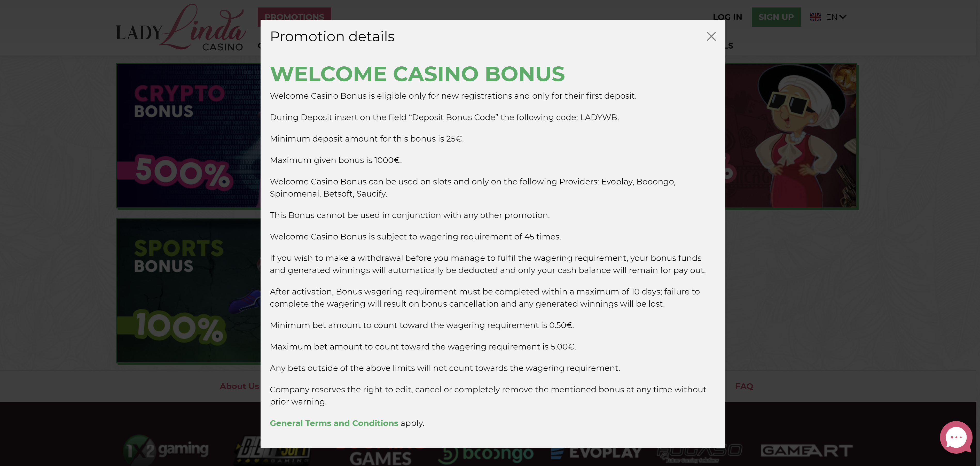Close the Promotion details dialog
Viewport: 980px width, 466px height.
pos(711,36)
